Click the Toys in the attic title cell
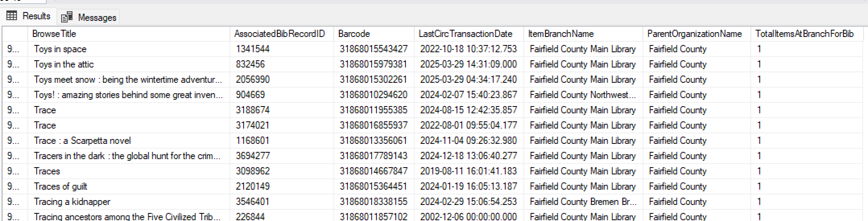Screen dimensions: 868x221 tap(129, 64)
